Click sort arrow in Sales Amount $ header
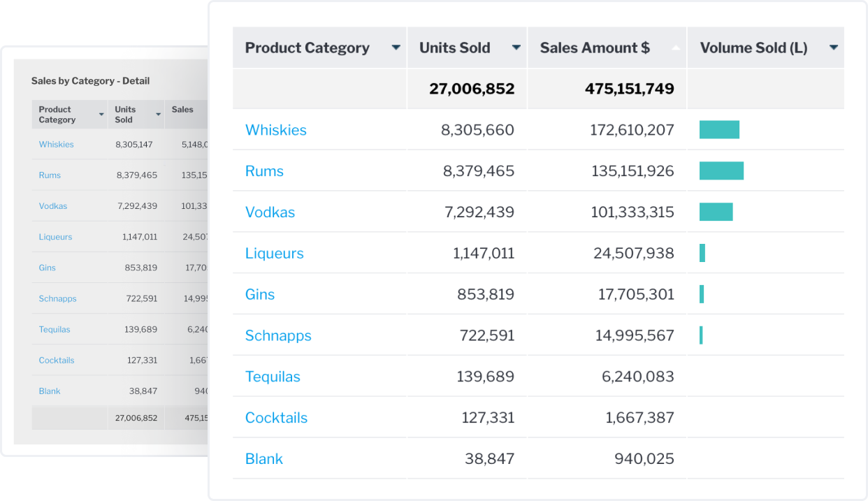The height and width of the screenshot is (501, 868). click(675, 48)
